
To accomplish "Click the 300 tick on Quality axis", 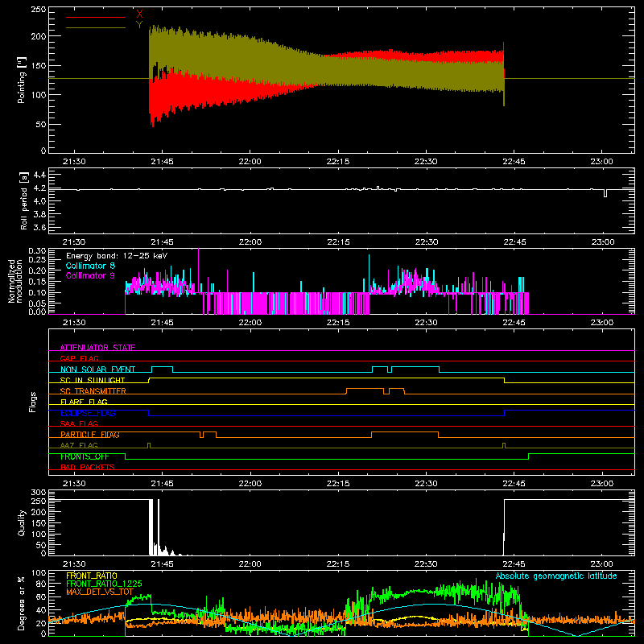I will (x=38, y=493).
